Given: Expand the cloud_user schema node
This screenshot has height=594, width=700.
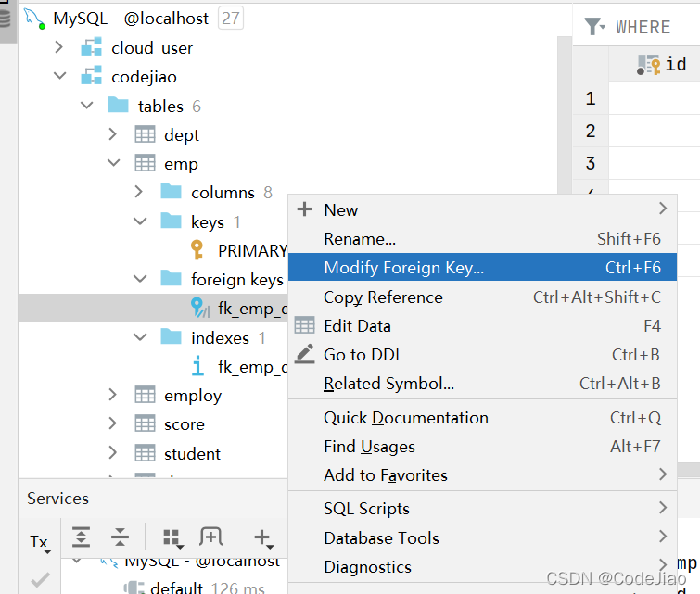Looking at the screenshot, I should (x=58, y=47).
